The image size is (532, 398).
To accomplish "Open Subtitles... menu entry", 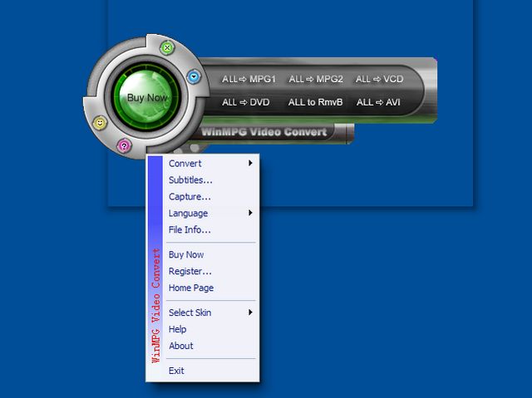I will (210, 180).
